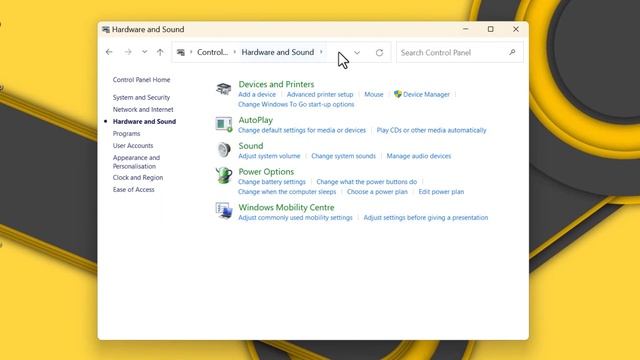Open the Devices and Printers heading
The height and width of the screenshot is (360, 640).
(276, 84)
